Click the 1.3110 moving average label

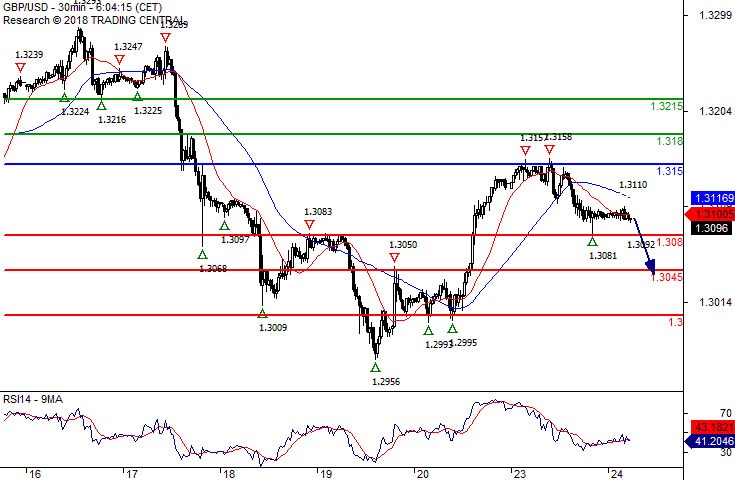tap(633, 185)
